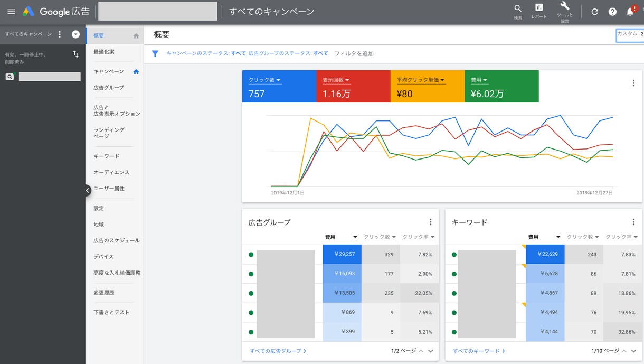This screenshot has height=364, width=644.
Task: Click the search campaign icon in left panel
Action: (x=10, y=77)
